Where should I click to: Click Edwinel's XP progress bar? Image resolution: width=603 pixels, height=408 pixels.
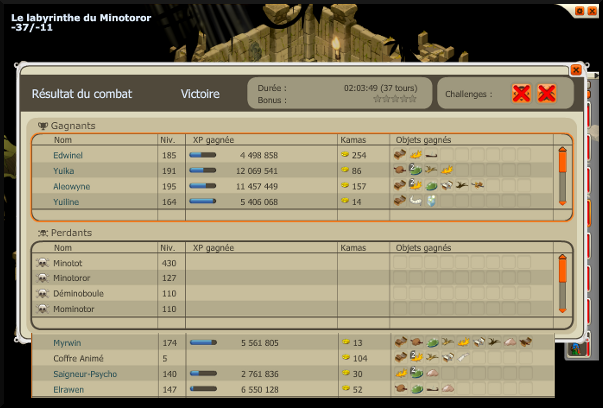[x=203, y=155]
